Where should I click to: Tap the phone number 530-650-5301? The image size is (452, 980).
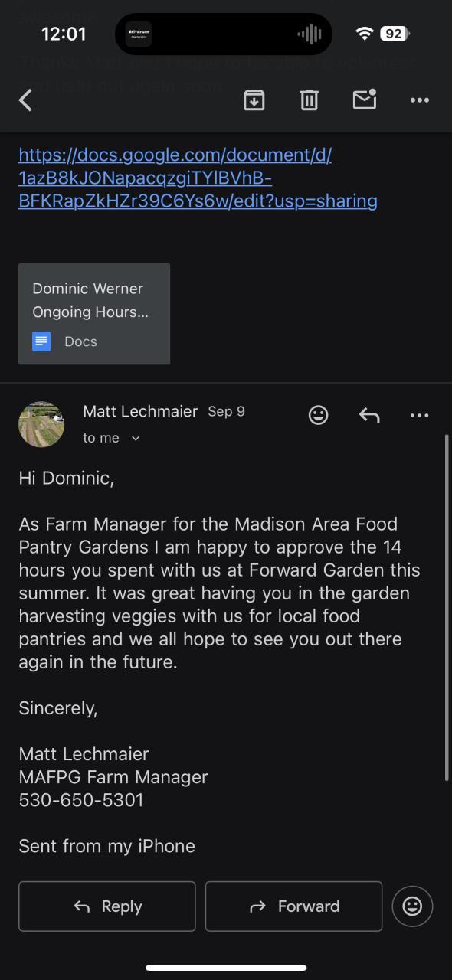(x=81, y=801)
